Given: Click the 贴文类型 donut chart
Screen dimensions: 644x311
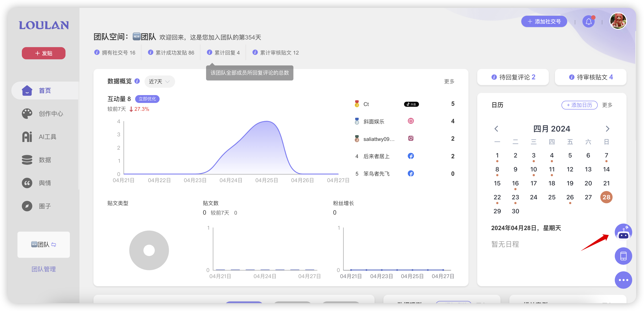Looking at the screenshot, I should [x=149, y=250].
